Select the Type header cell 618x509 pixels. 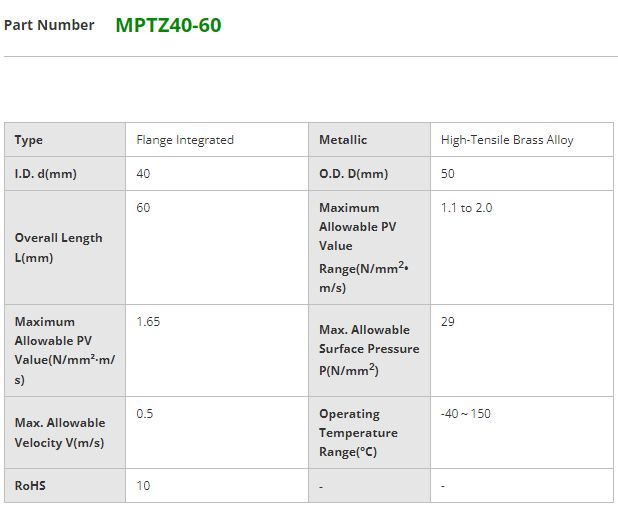(29, 140)
